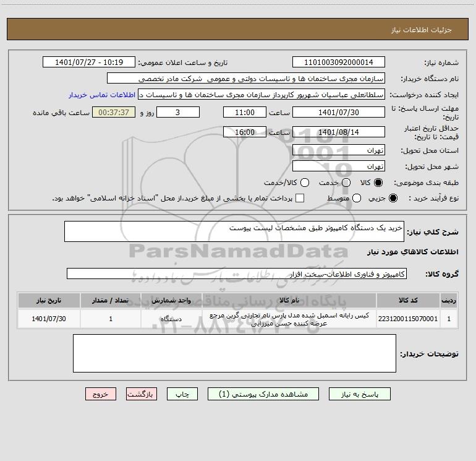The image size is (476, 461).
Task: Click the price validity date 1401/08/14 field
Action: pyautogui.click(x=339, y=132)
